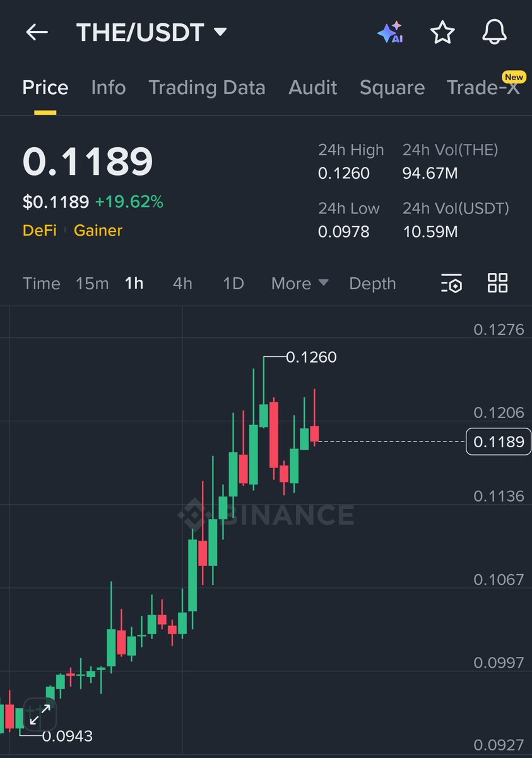Open chart indicator settings icon

coord(451,284)
